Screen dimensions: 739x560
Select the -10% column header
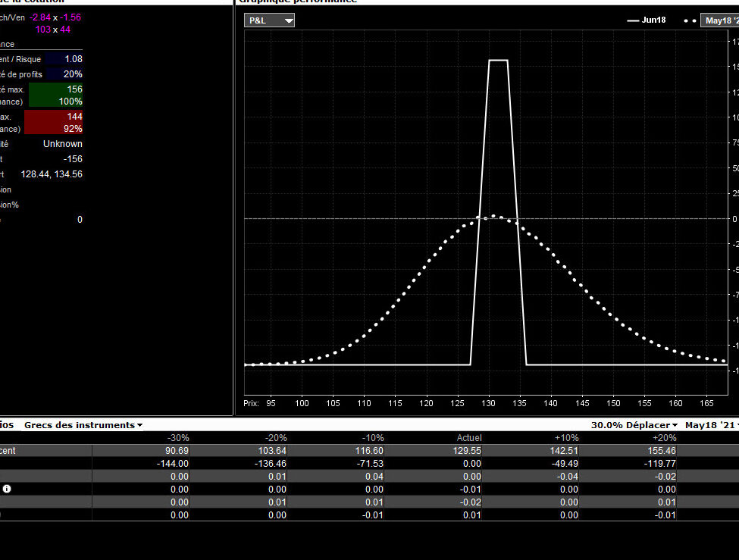(x=373, y=438)
